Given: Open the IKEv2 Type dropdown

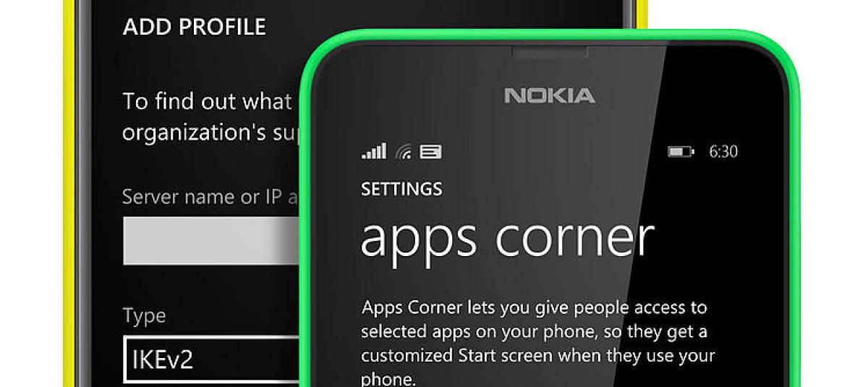Looking at the screenshot, I should (211, 359).
